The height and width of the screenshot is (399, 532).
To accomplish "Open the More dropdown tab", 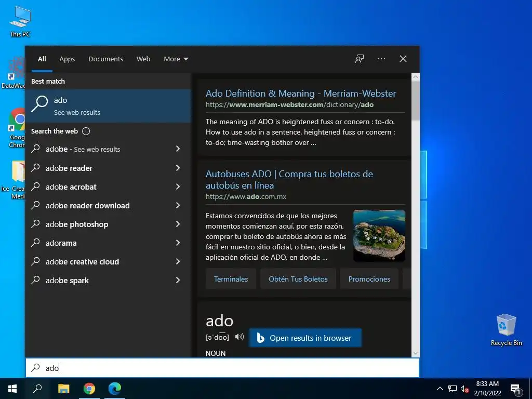I will click(x=176, y=59).
